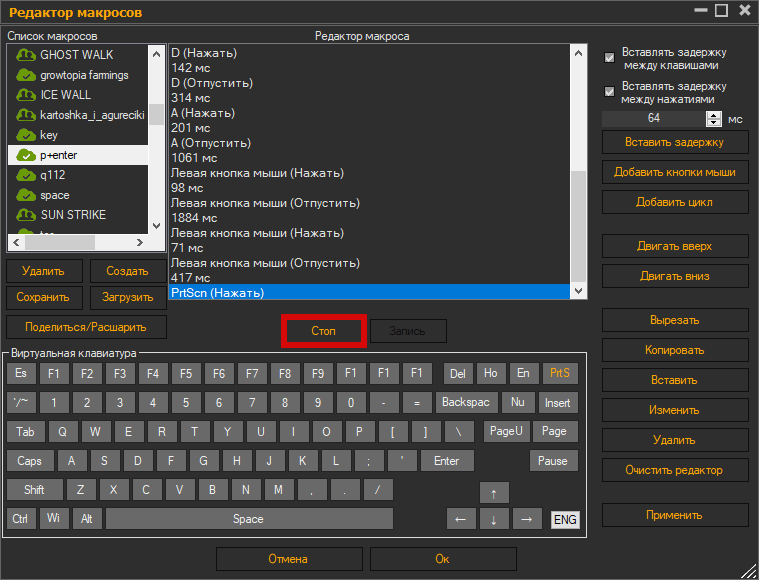Click the Вырезать button
Screen dimensions: 759x580
click(x=675, y=321)
